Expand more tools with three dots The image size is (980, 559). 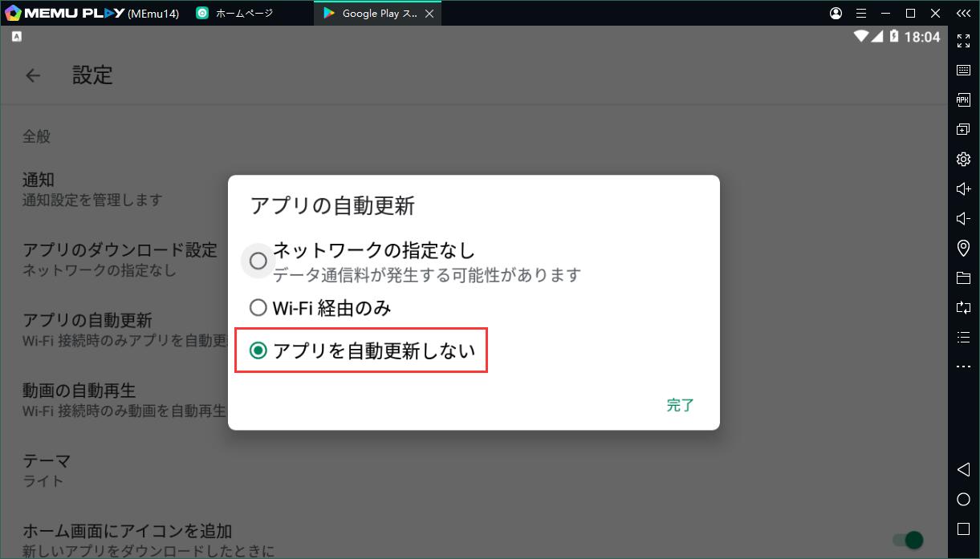963,367
